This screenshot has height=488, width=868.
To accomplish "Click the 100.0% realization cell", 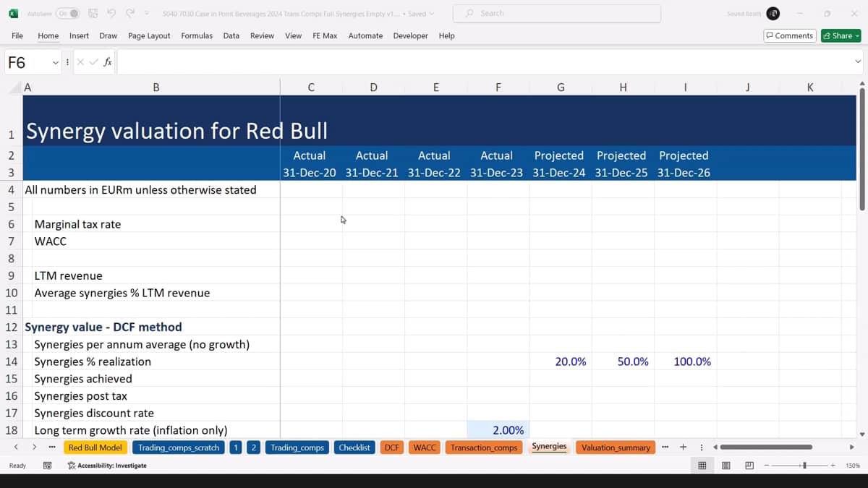I will (x=685, y=361).
